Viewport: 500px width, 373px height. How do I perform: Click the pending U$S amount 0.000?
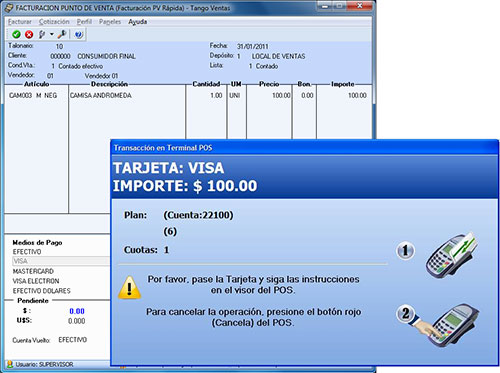77,321
